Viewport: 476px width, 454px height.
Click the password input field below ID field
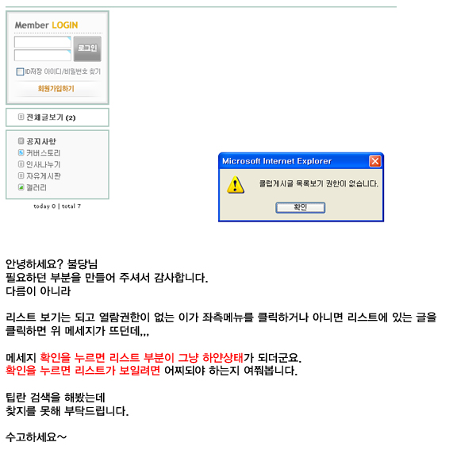(43, 56)
